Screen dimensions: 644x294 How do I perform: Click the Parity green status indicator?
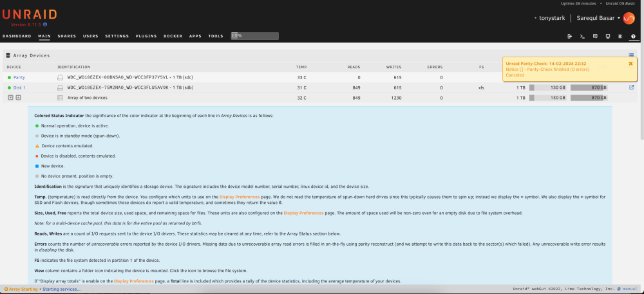coord(9,77)
